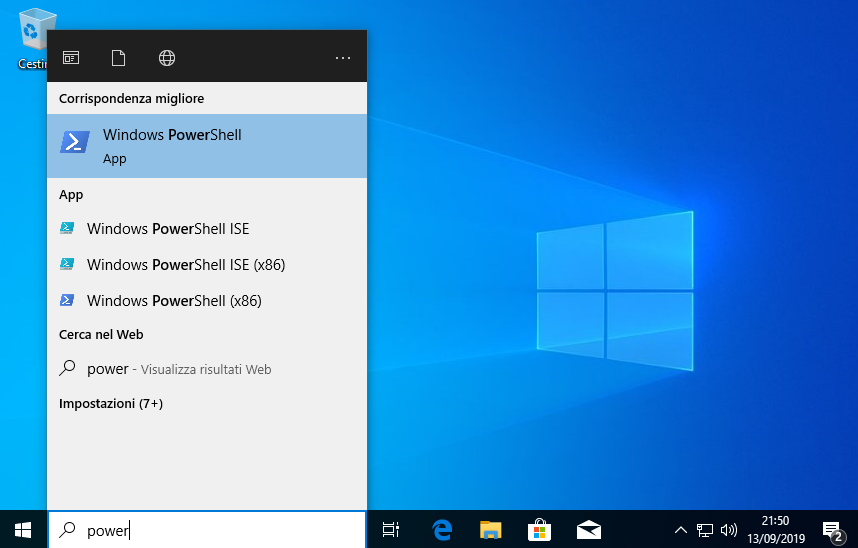Filter search results by Web globe icon
The height and width of the screenshot is (548, 858).
[167, 57]
